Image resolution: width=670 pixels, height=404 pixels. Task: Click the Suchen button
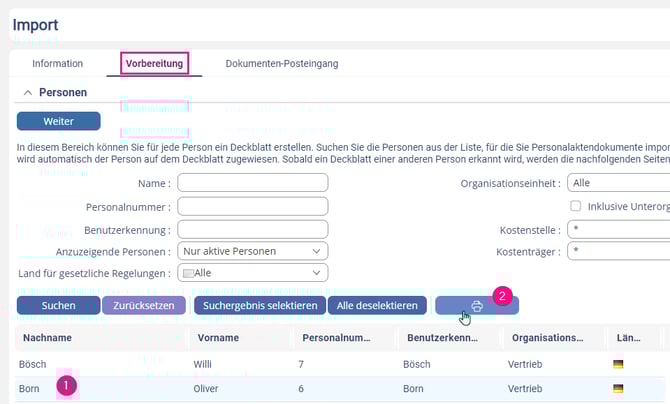[58, 305]
